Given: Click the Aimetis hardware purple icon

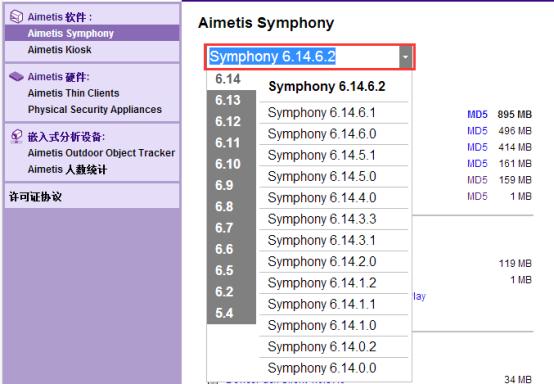Looking at the screenshot, I should pyautogui.click(x=16, y=76).
